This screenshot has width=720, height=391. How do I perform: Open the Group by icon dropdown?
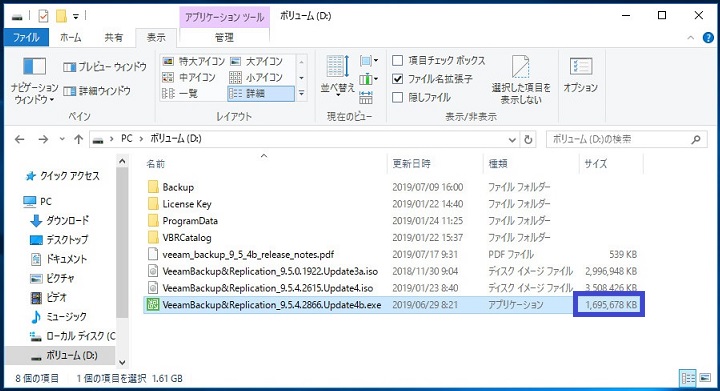[369, 61]
